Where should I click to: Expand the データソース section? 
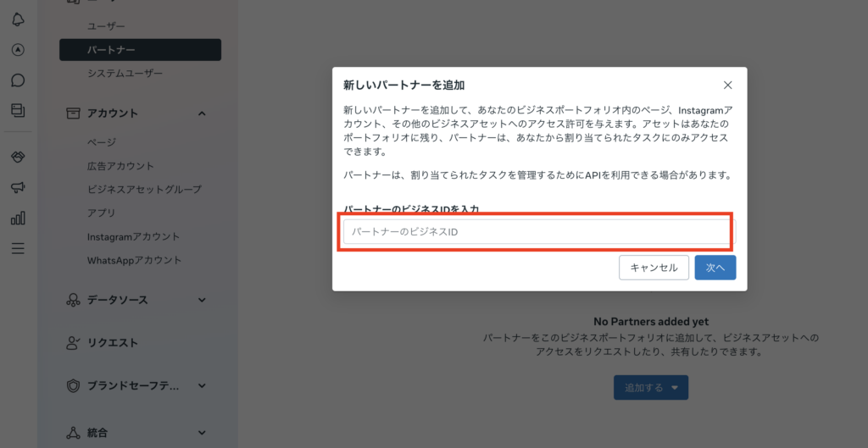pos(202,300)
